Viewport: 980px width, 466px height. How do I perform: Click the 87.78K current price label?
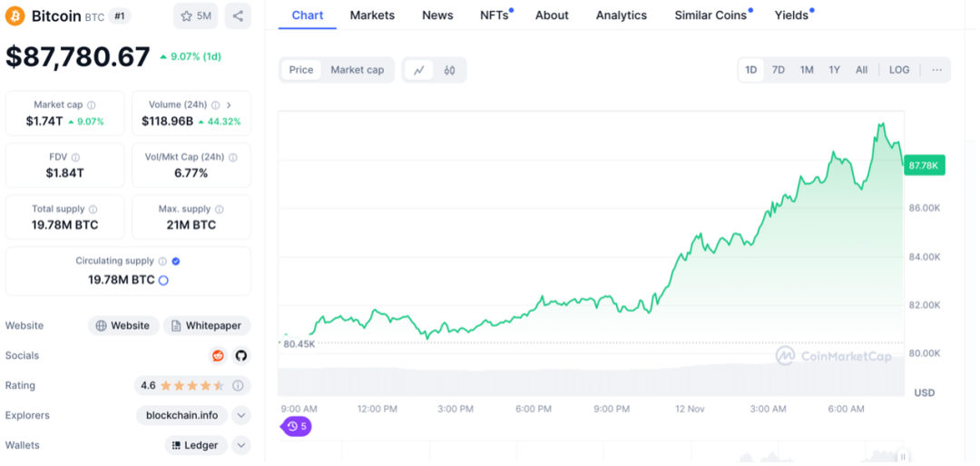925,165
